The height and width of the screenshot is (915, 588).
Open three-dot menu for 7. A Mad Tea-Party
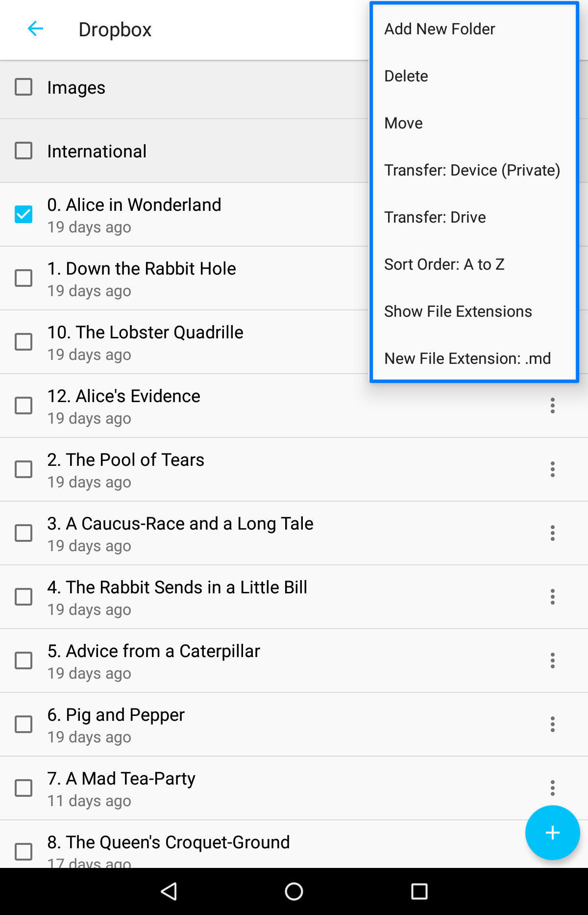click(552, 788)
